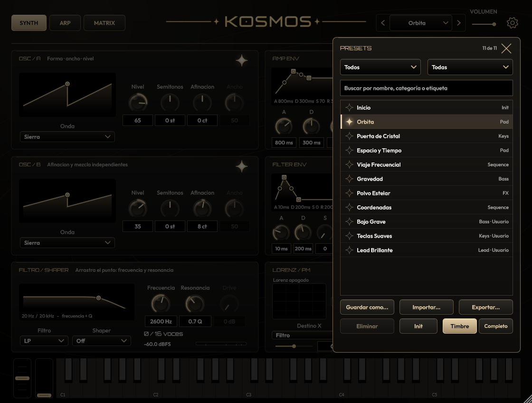Viewport: 532px width, 403px height.
Task: Open OSC A Onda Sierra dropdown
Action: 67,137
